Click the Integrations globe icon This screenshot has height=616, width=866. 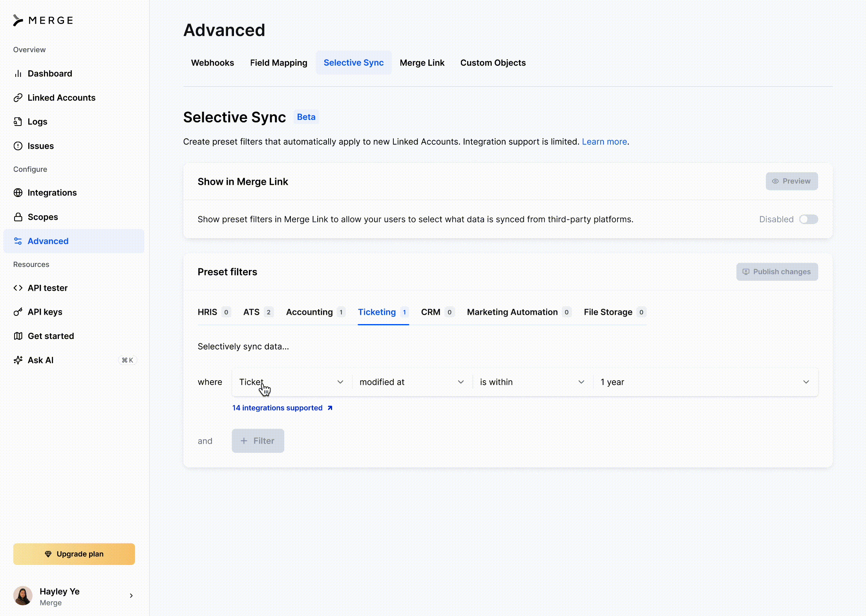18,193
